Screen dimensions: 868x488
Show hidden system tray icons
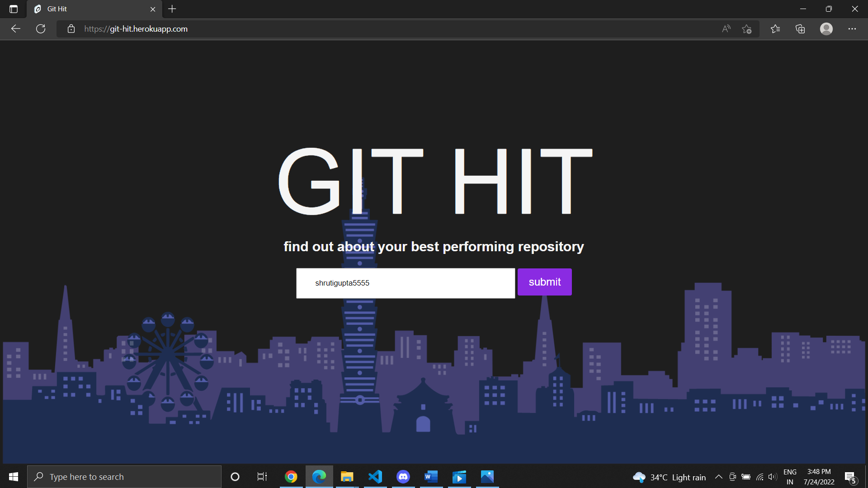(x=718, y=477)
